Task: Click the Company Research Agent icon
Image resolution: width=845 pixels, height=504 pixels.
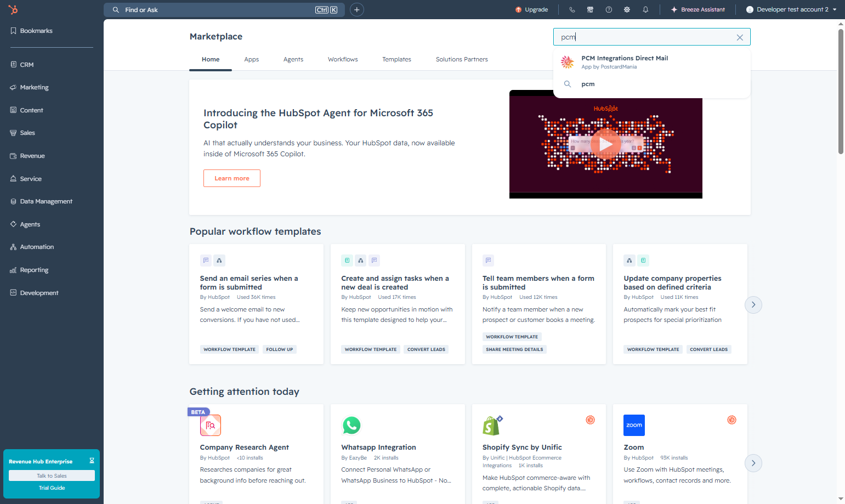Action: (211, 425)
